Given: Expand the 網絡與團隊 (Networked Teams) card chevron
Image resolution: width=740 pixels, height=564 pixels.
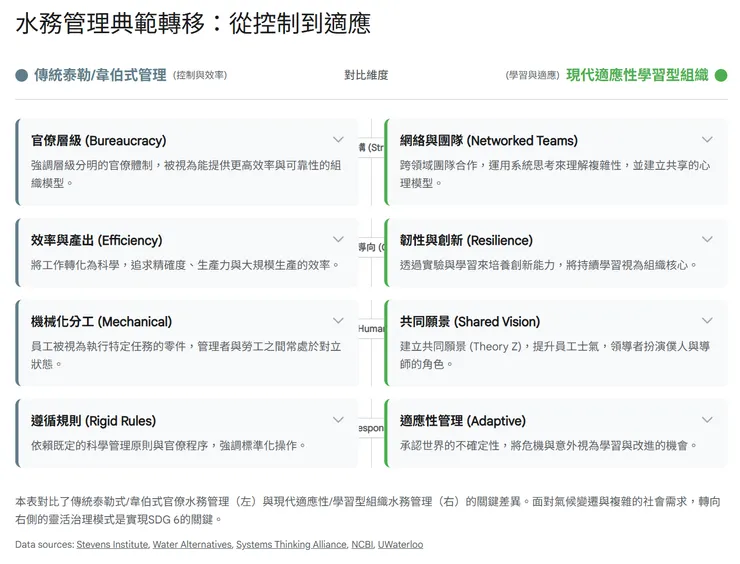Looking at the screenshot, I should (706, 140).
